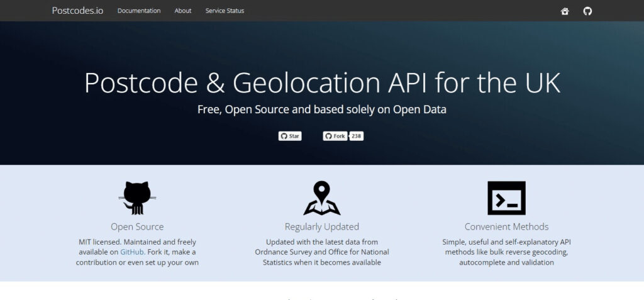Open the GitHub icon in navbar

click(588, 11)
